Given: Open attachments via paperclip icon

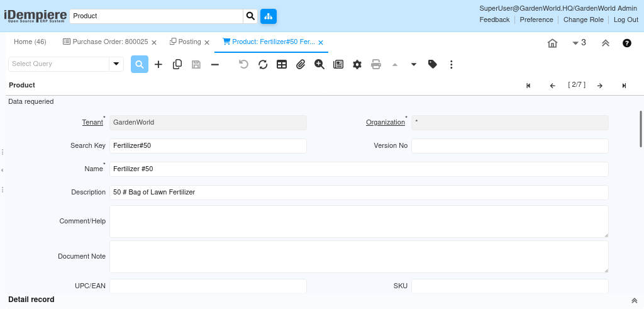Looking at the screenshot, I should 301,64.
